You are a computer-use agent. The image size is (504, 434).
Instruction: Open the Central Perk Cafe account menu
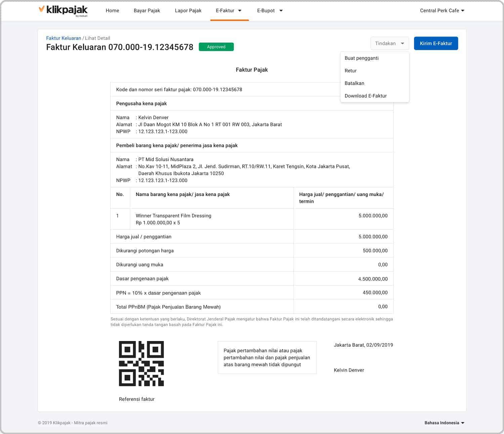[442, 10]
